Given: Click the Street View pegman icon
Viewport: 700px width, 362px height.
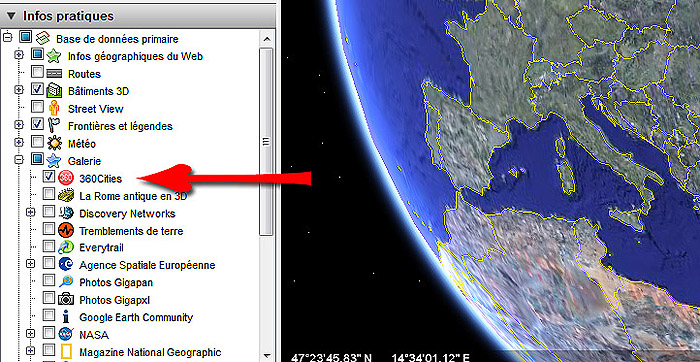Looking at the screenshot, I should (54, 108).
